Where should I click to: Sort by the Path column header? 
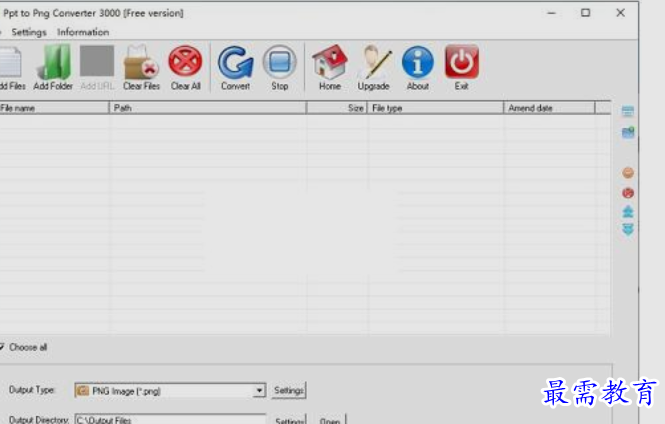pos(208,108)
